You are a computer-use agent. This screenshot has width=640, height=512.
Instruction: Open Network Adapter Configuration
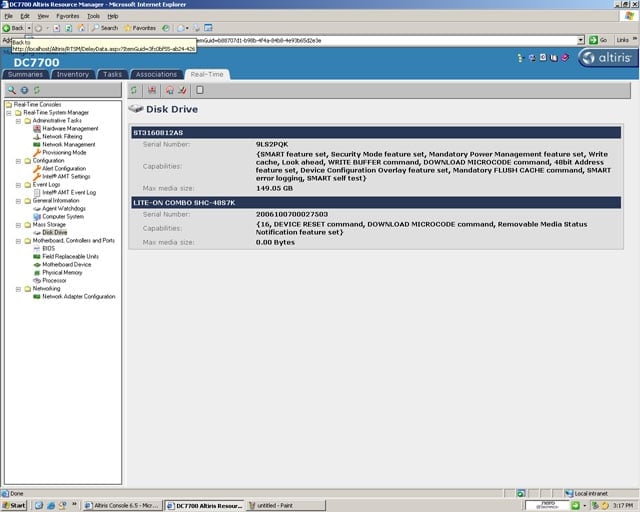79,296
